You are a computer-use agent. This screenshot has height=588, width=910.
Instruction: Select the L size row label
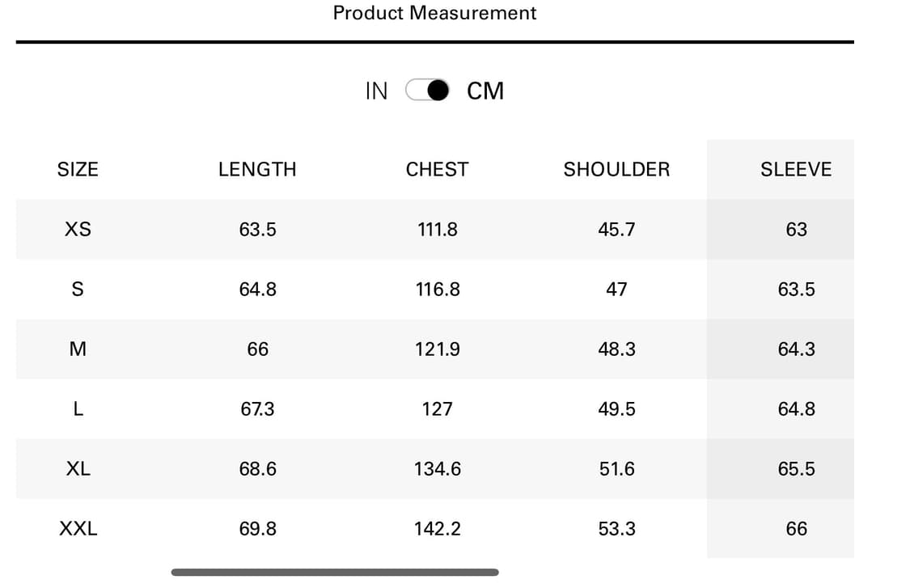(x=78, y=408)
